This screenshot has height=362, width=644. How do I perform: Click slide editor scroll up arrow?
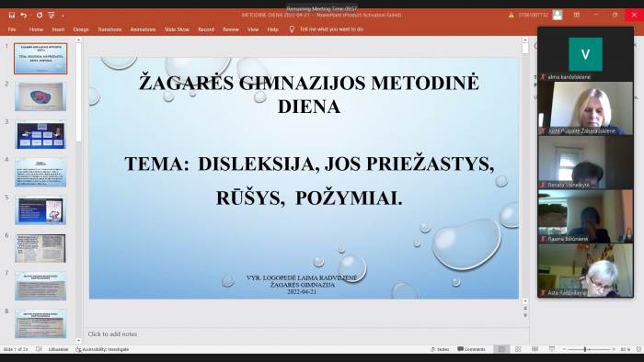coord(525,40)
